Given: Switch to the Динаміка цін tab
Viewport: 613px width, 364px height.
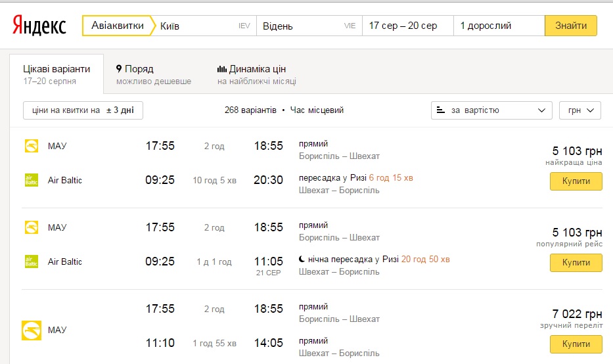Looking at the screenshot, I should [x=257, y=75].
